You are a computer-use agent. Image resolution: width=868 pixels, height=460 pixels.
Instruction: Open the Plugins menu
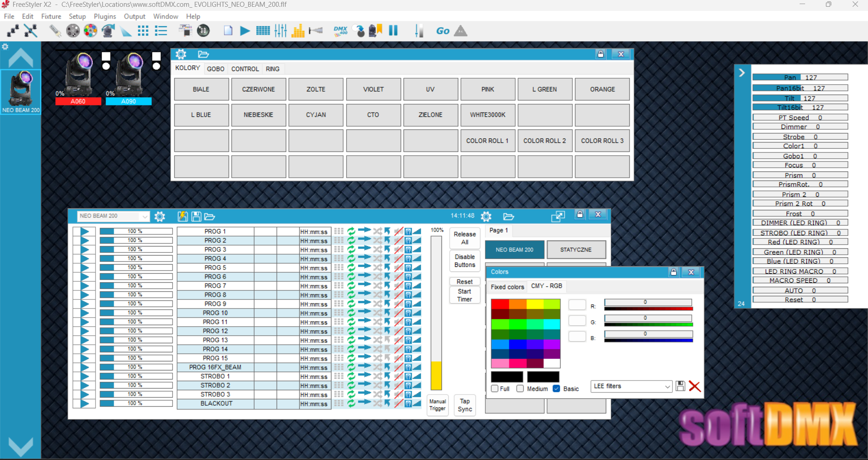pyautogui.click(x=105, y=16)
